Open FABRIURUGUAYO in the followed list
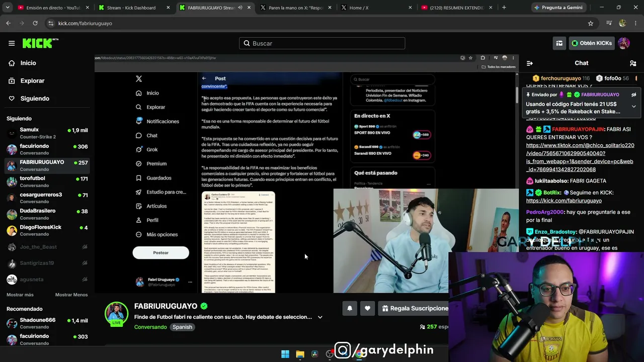Viewport: 644px width, 362px height. click(x=47, y=165)
